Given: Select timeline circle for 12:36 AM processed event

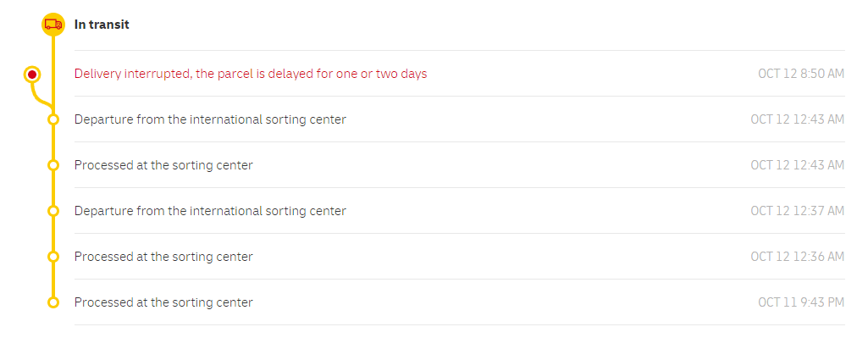Looking at the screenshot, I should [x=53, y=257].
